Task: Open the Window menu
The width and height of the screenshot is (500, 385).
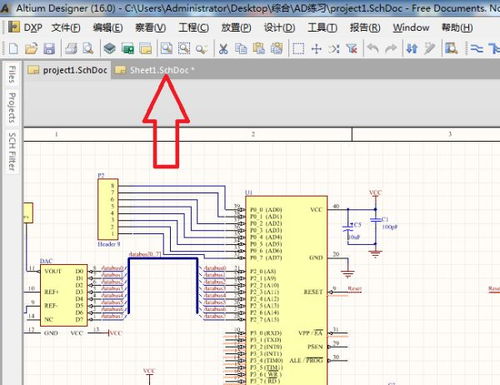Action: 411,28
